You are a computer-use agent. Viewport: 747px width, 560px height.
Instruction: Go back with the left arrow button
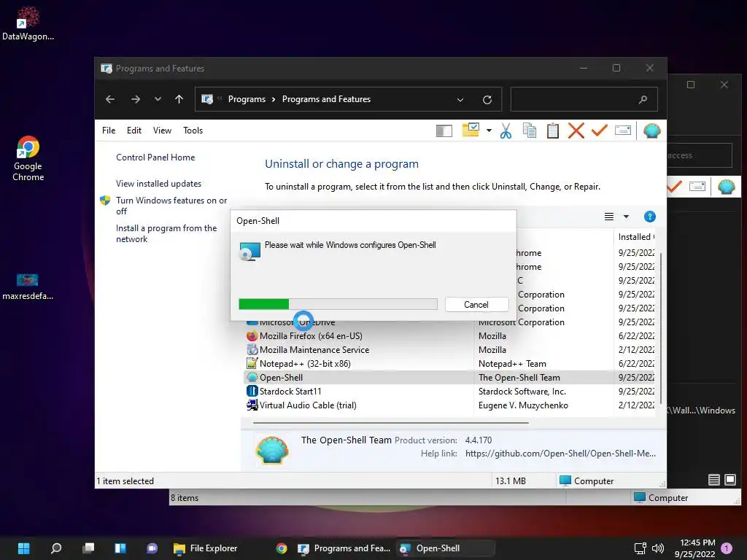(x=110, y=99)
